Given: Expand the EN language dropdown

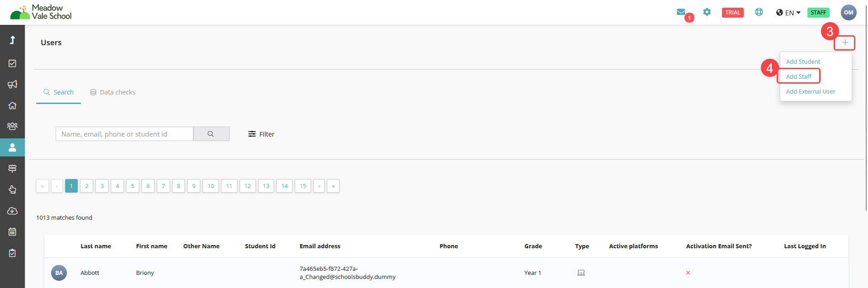Looking at the screenshot, I should [x=788, y=13].
